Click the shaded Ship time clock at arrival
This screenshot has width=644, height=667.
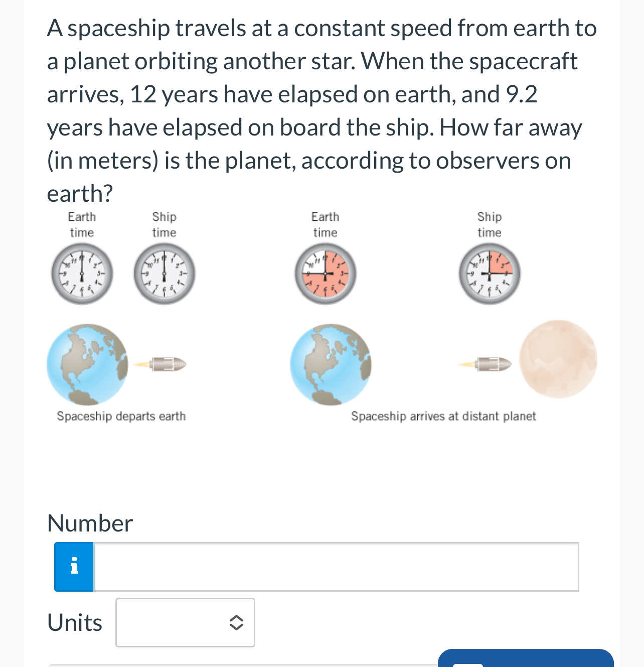489,274
